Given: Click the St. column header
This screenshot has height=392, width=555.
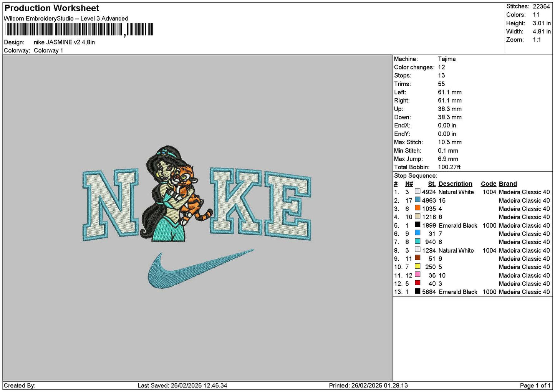Looking at the screenshot, I should 432,184.
